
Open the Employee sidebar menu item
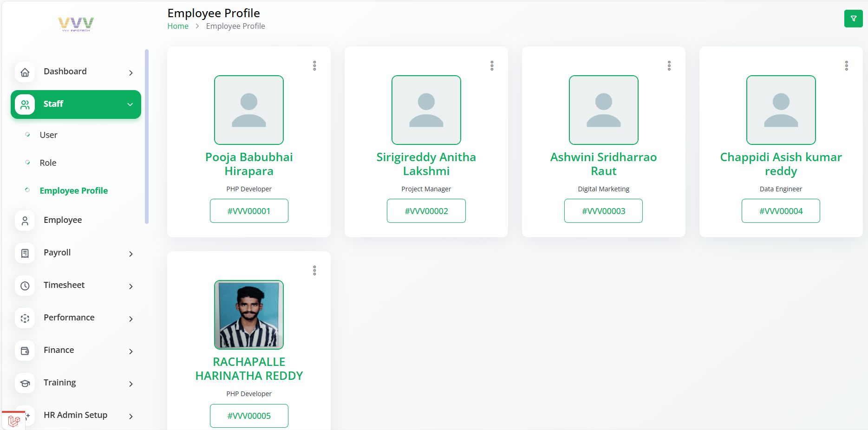62,220
